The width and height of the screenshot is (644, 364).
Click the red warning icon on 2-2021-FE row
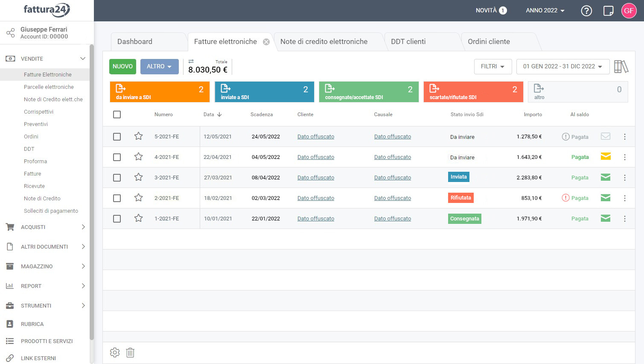565,198
